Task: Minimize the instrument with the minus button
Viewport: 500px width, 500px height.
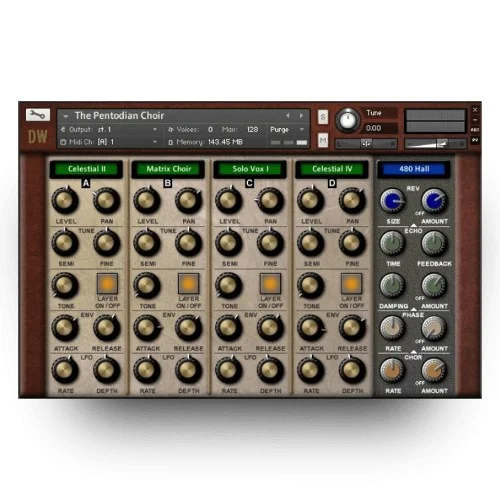Action: point(475,120)
